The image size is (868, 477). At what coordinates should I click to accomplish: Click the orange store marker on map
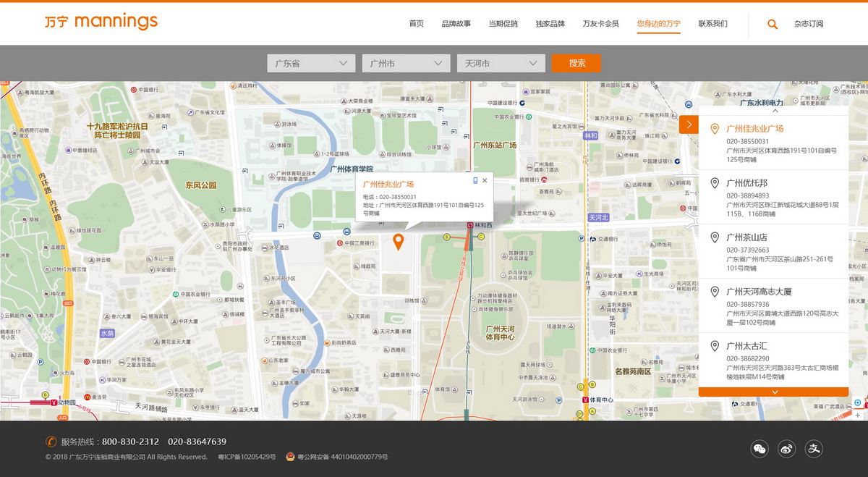point(398,242)
